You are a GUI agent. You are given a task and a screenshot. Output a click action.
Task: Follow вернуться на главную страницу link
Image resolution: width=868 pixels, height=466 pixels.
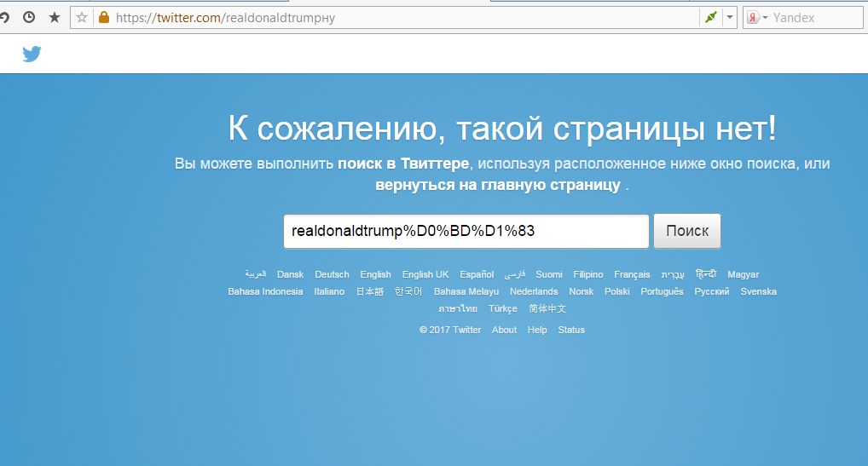(498, 185)
